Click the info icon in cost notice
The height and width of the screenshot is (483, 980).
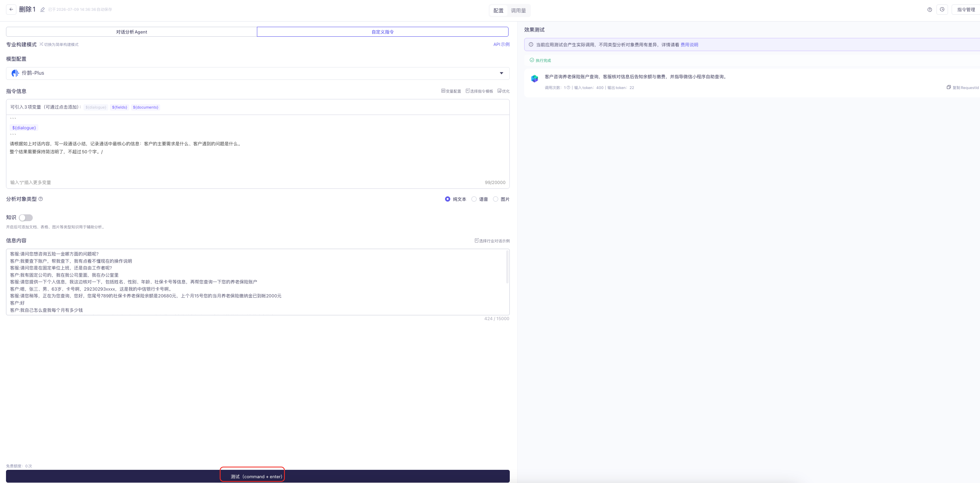(531, 45)
